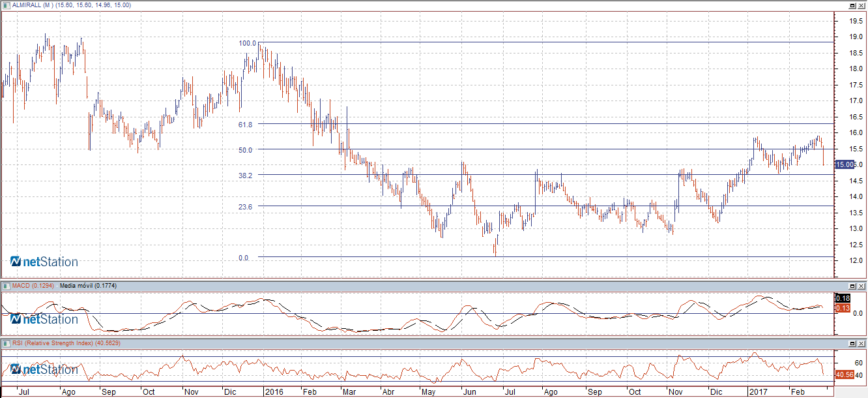Click the 40.56 RSI value tag
The width and height of the screenshot is (868, 398).
click(x=845, y=375)
